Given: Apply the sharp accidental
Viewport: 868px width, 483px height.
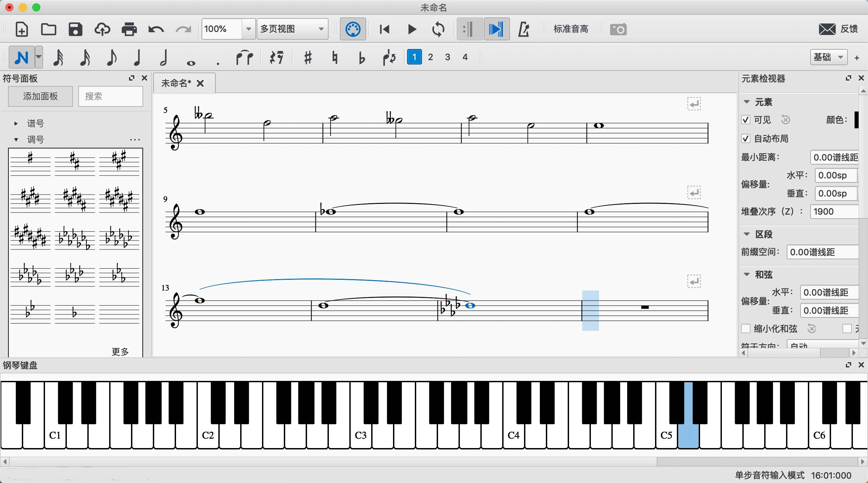Looking at the screenshot, I should (308, 57).
